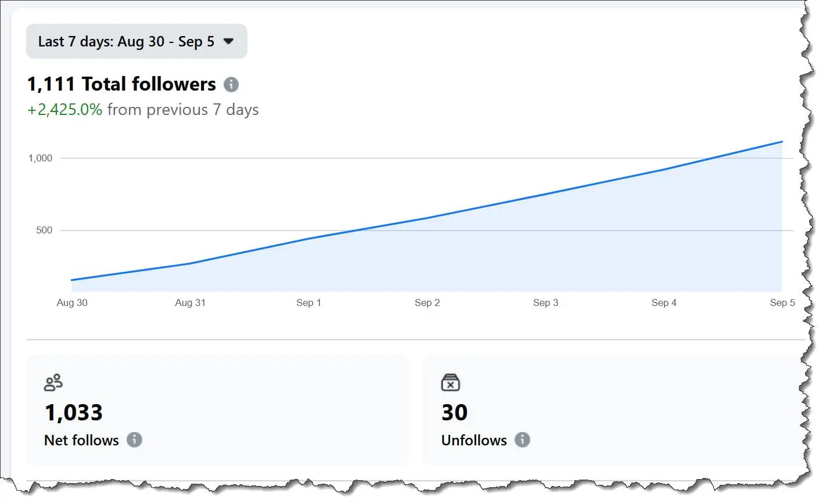
Task: Click the date range dropdown arrow
Action: point(229,42)
